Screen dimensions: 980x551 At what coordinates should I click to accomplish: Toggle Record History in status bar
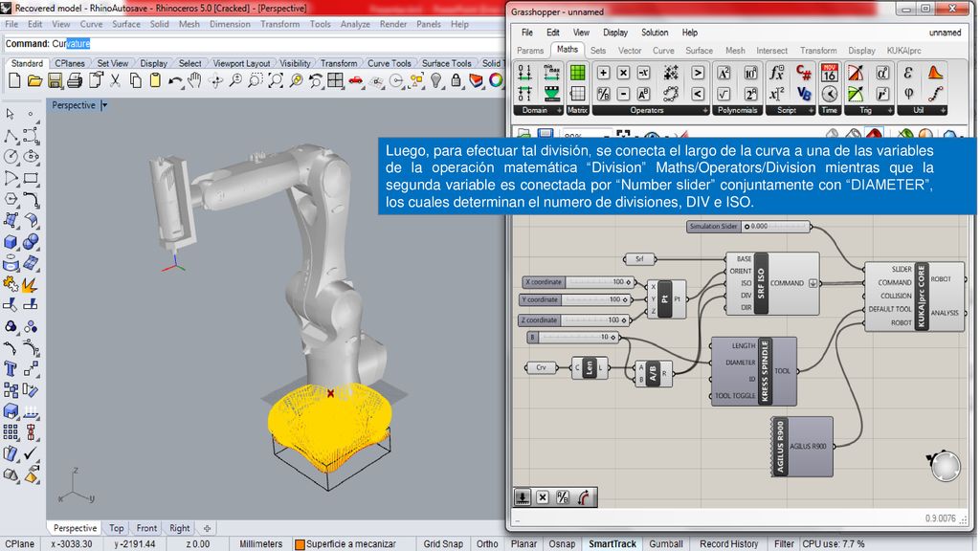click(728, 544)
